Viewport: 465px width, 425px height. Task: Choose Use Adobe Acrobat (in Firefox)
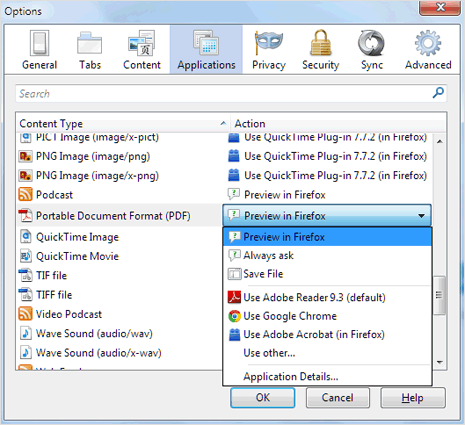[x=327, y=334]
